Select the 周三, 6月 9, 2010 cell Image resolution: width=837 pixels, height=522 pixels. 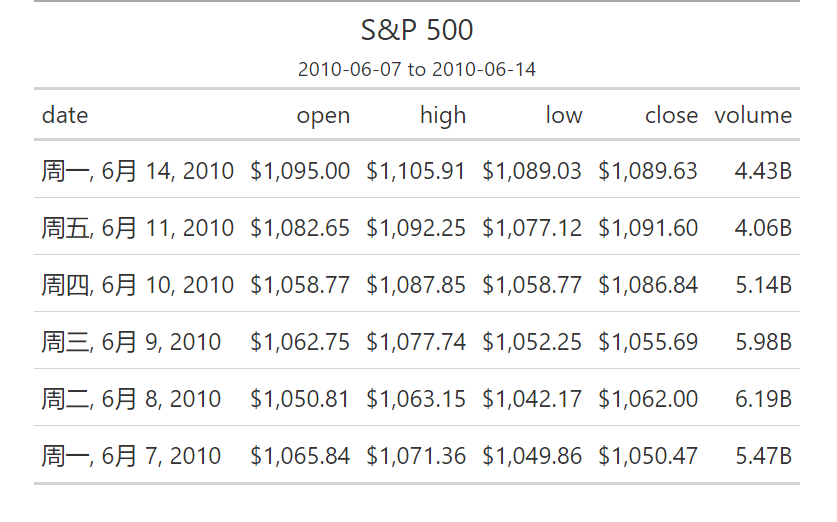click(131, 342)
